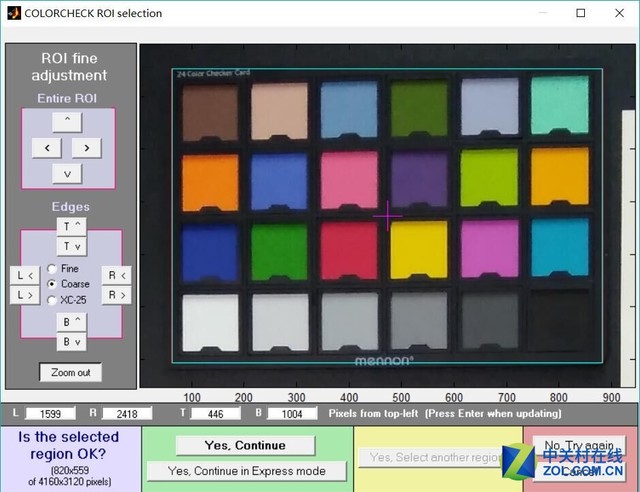This screenshot has width=640, height=492.
Task: Click the B ^ edge button
Action: coord(71,322)
